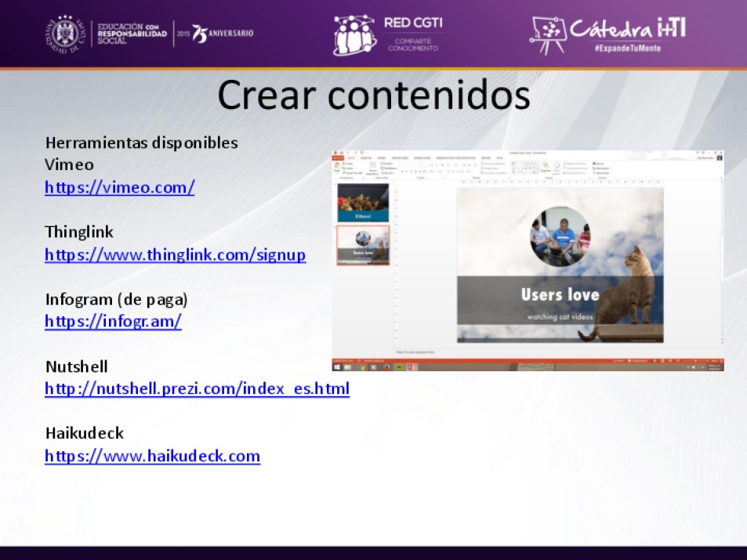The height and width of the screenshot is (560, 747).
Task: Click the "Crear contenidos" heading
Action: [374, 96]
